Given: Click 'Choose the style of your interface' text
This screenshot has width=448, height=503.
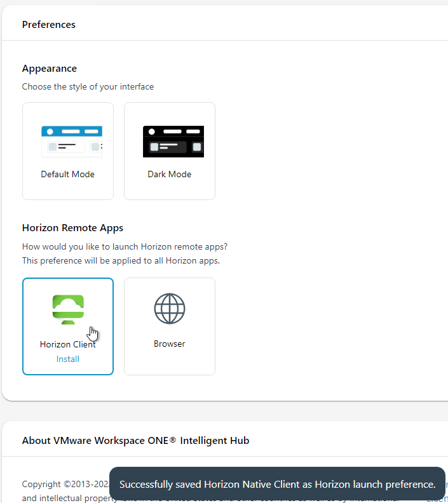Looking at the screenshot, I should point(88,86).
